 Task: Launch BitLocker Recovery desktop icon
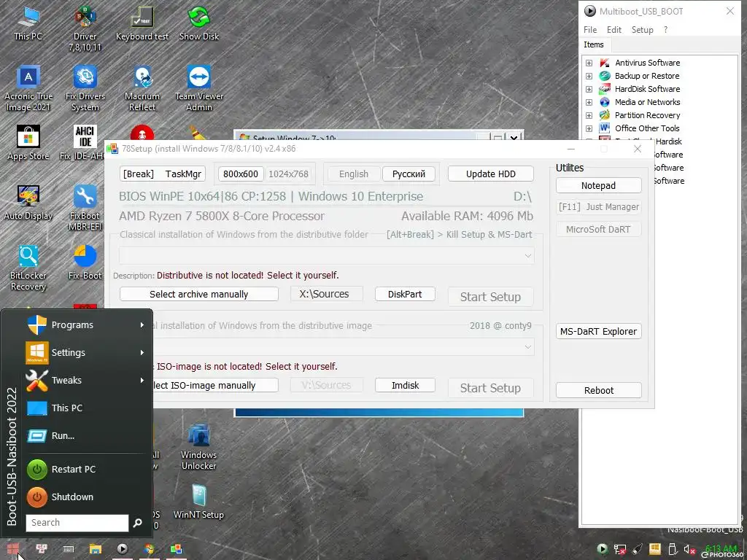pyautogui.click(x=28, y=268)
